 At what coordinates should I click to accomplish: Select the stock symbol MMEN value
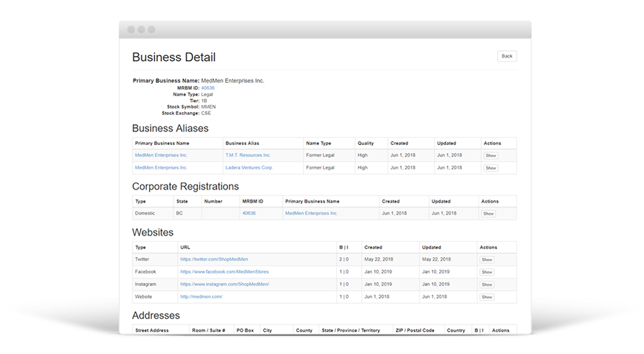(208, 107)
